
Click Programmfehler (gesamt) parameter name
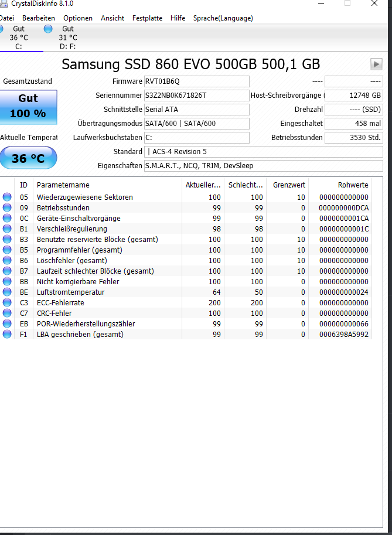tap(80, 250)
